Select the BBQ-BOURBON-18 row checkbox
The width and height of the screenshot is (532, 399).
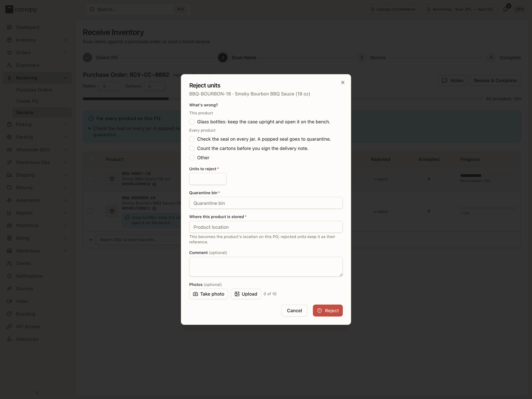point(90,211)
